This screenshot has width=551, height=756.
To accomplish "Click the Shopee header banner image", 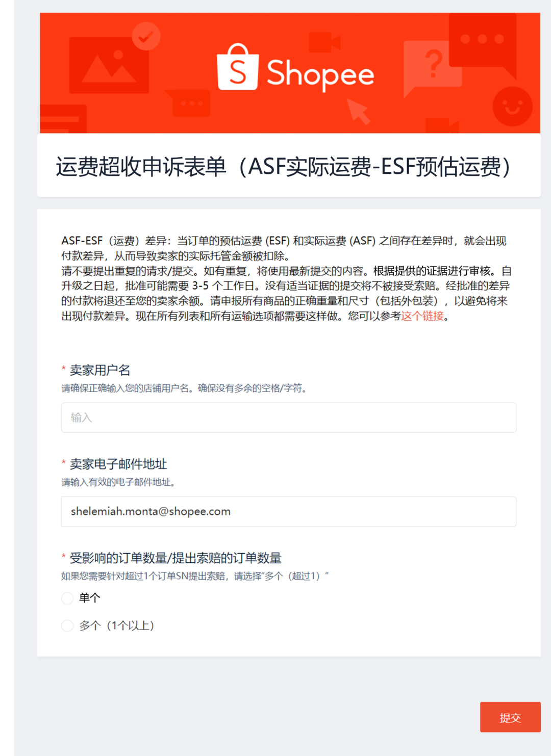I will click(290, 73).
